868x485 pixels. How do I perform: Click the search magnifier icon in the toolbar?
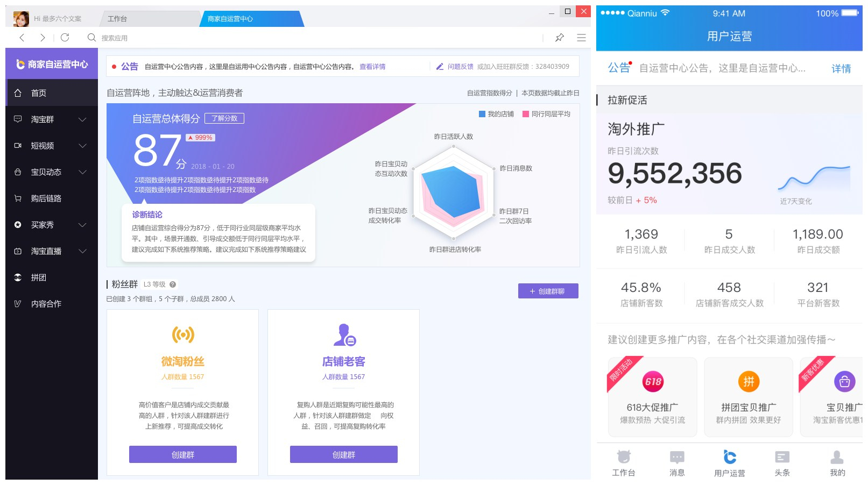click(91, 38)
